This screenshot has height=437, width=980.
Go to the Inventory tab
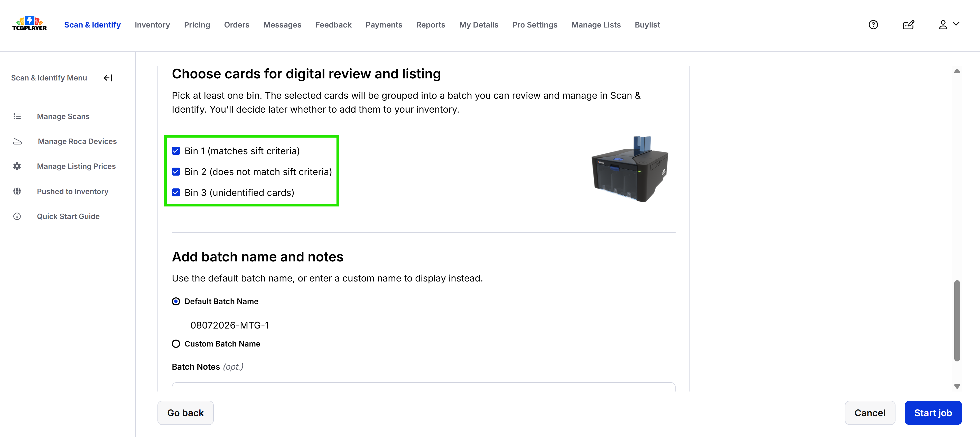(x=152, y=25)
